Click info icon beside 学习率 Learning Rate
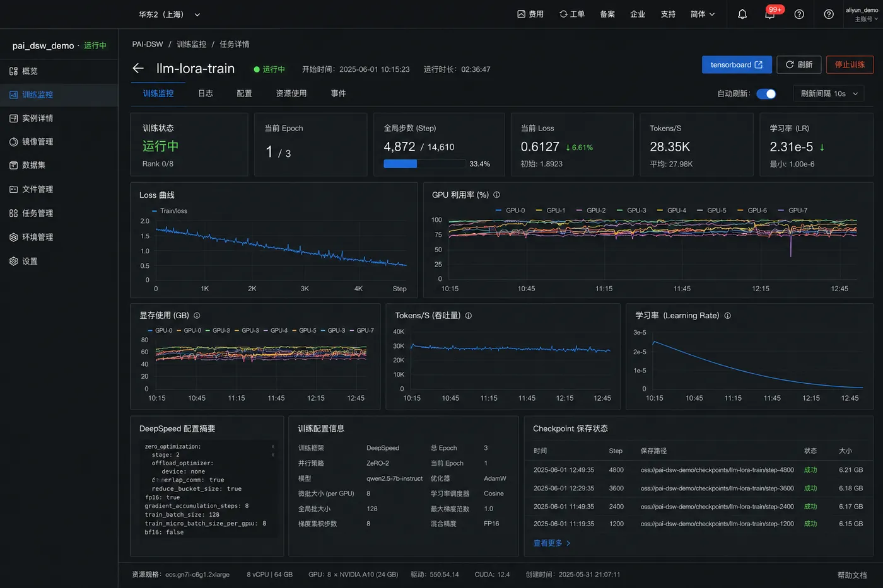 pos(727,315)
